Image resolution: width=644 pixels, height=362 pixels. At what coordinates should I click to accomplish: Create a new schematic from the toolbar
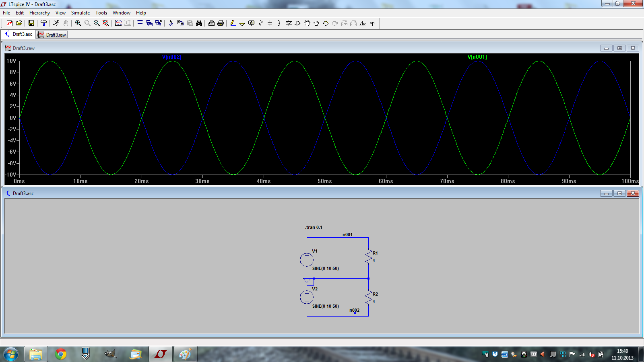coord(10,23)
